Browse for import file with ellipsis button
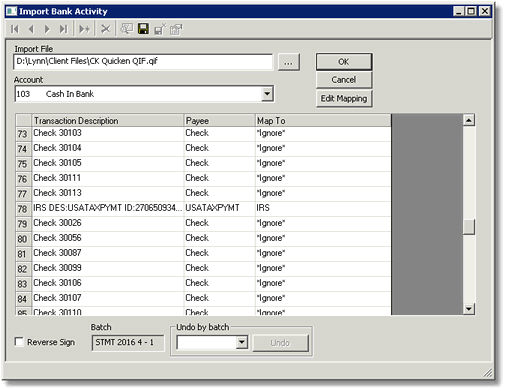Screen dimensions: 506x391 tap(288, 62)
